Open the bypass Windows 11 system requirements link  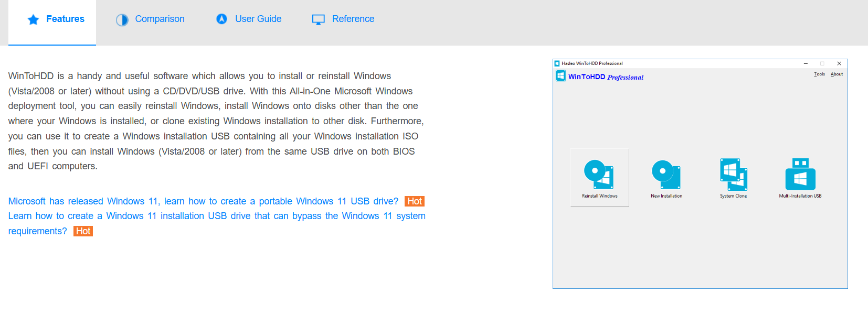(217, 223)
